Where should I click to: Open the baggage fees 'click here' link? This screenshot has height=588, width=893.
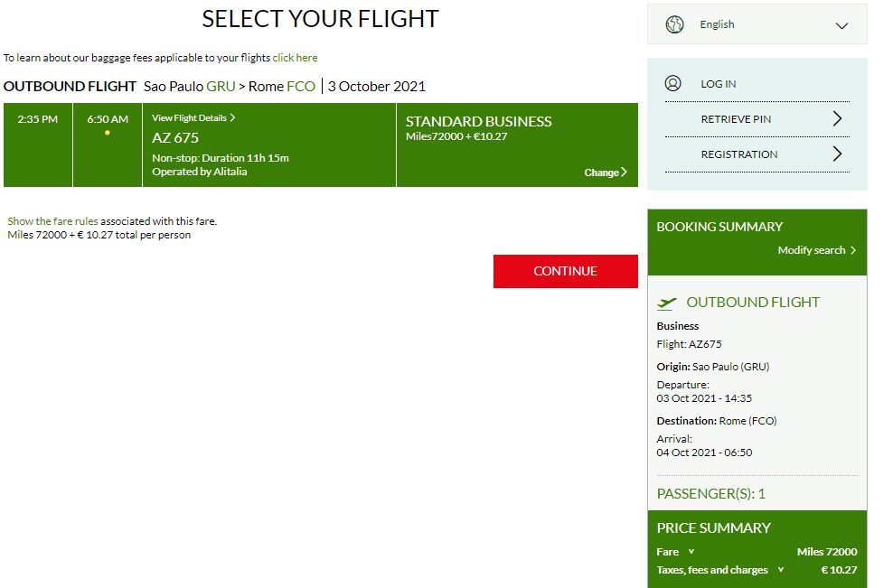pyautogui.click(x=295, y=58)
